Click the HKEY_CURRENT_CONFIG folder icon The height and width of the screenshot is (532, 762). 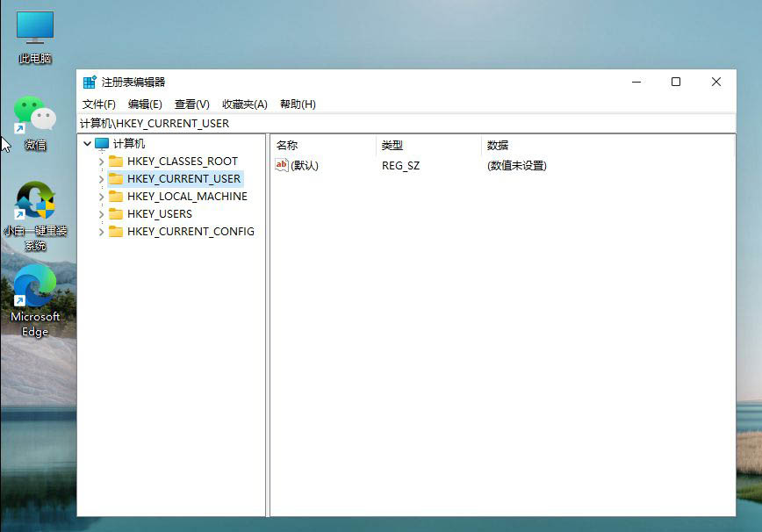[117, 231]
